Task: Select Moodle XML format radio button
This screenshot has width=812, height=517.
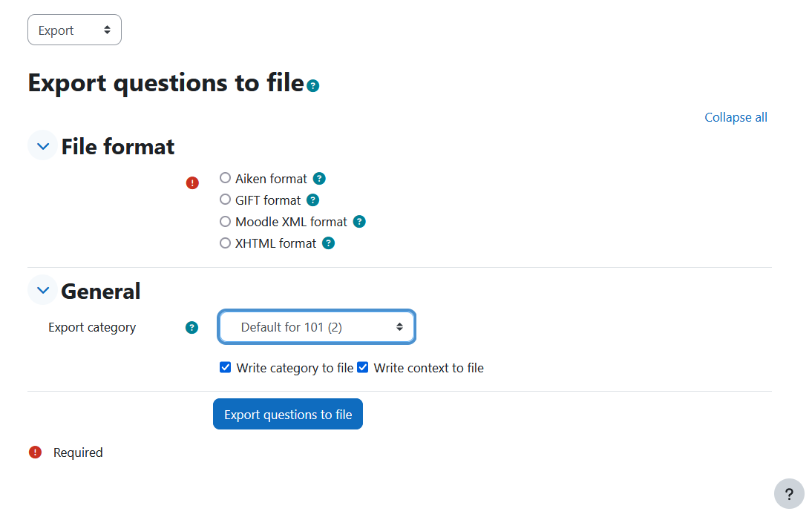Action: [x=225, y=222]
